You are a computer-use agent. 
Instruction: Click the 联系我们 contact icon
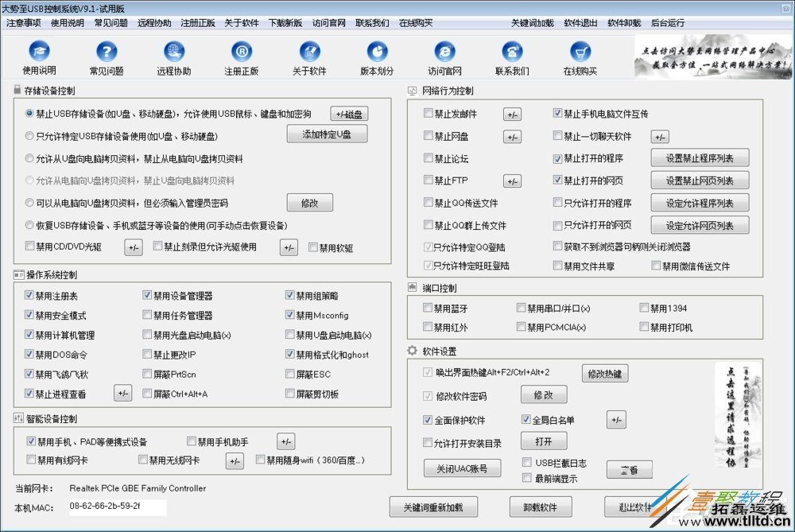coord(512,56)
